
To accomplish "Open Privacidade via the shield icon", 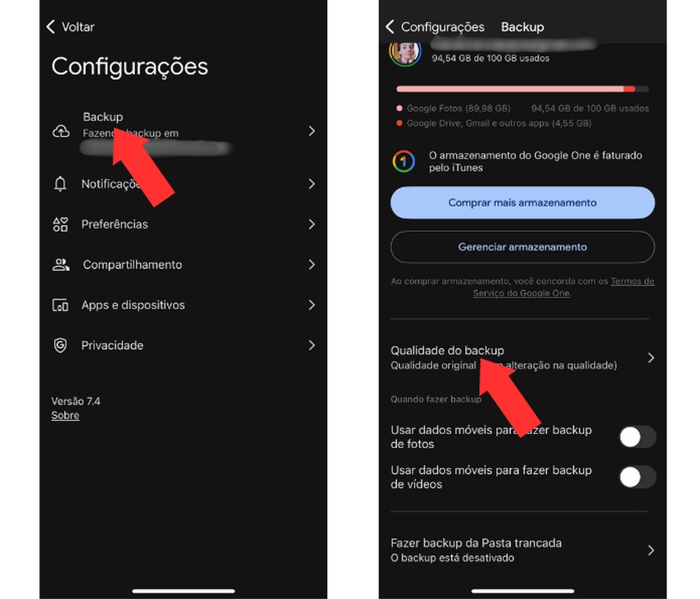I will pyautogui.click(x=60, y=346).
